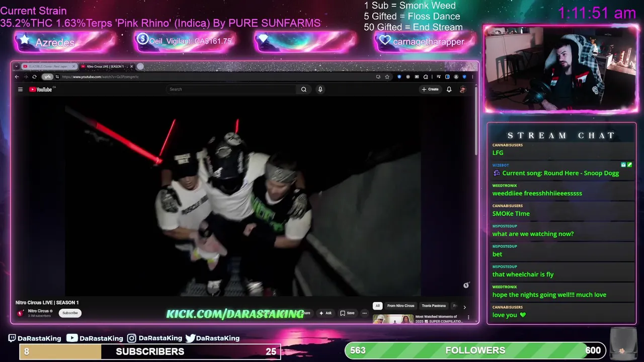Viewport: 644px width, 362px height.
Task: Click the gear-shaped extension icon in toolbar
Action: (408, 77)
